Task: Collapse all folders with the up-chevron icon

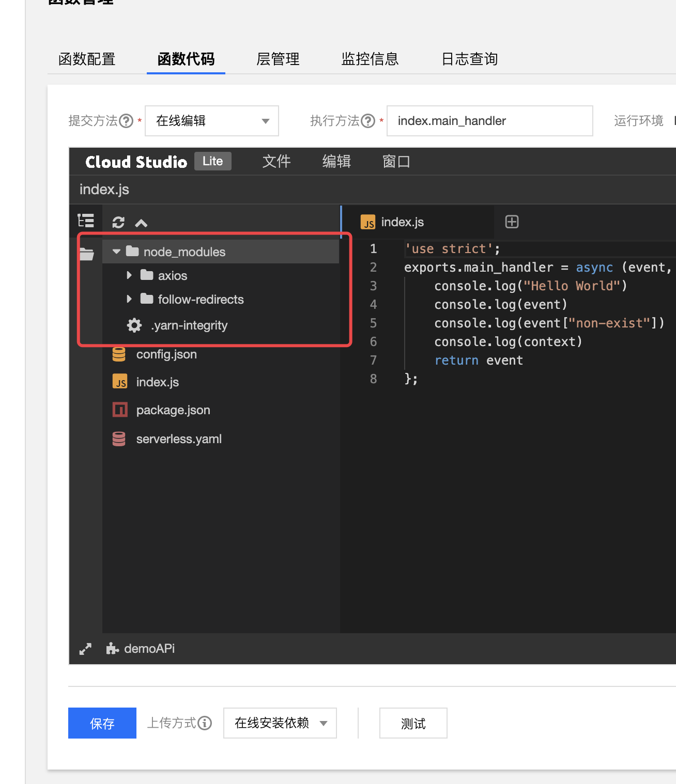Action: (141, 223)
